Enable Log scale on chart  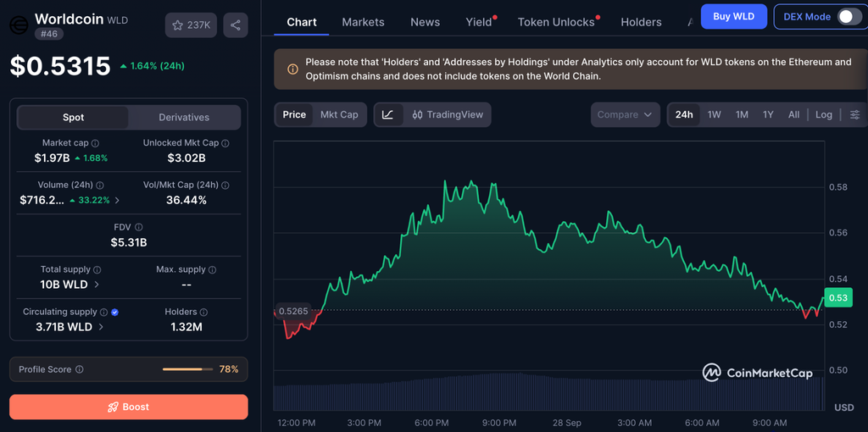823,114
